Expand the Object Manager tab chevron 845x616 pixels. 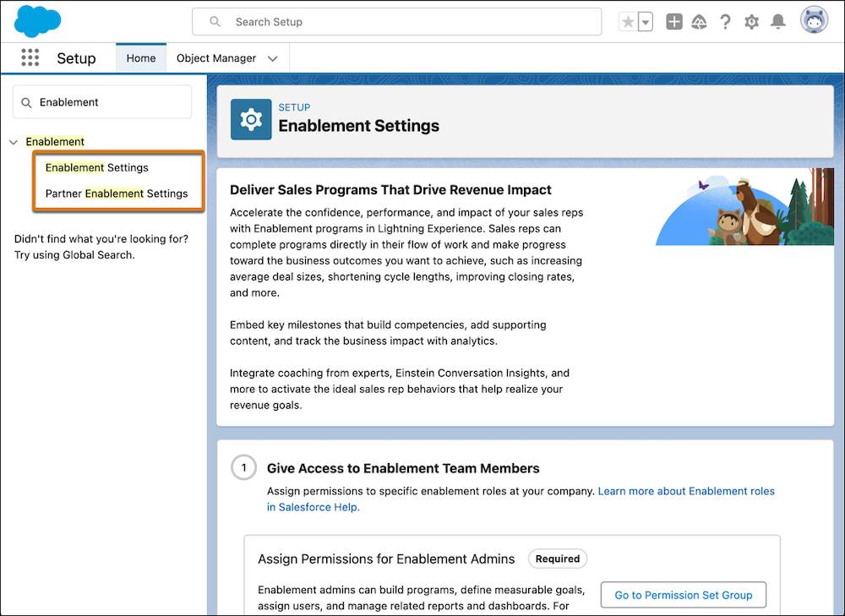point(273,59)
